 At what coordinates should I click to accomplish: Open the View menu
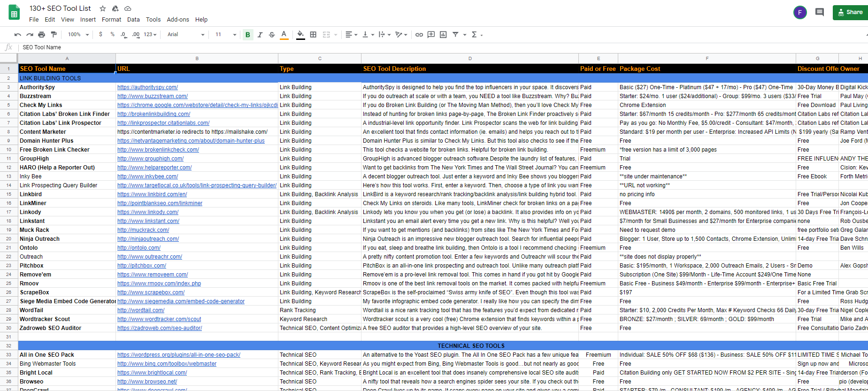(68, 20)
